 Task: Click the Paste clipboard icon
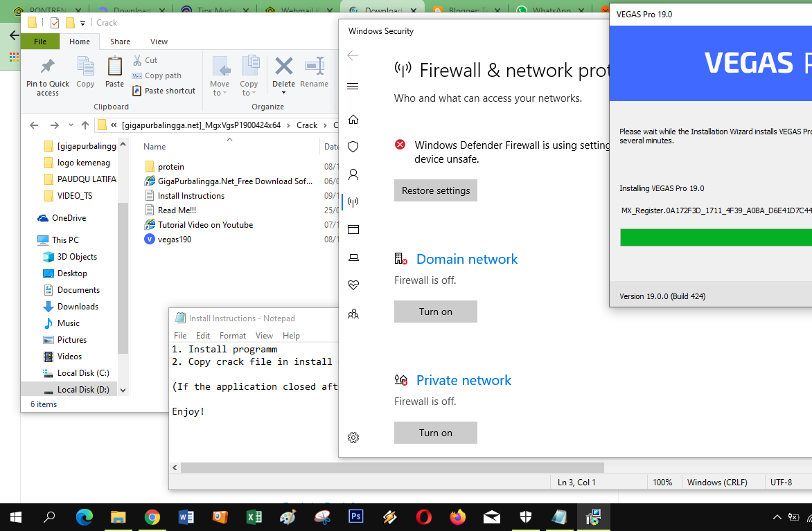114,66
